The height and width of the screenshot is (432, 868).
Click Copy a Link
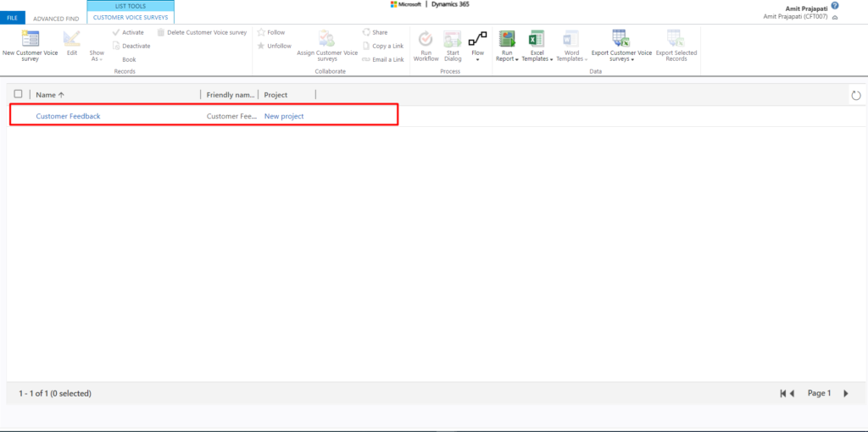(x=383, y=46)
